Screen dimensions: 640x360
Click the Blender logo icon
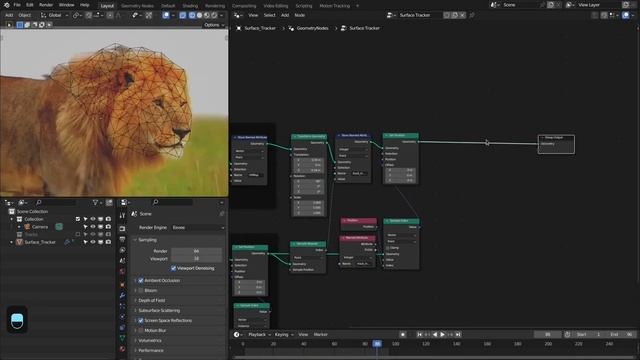click(x=7, y=5)
